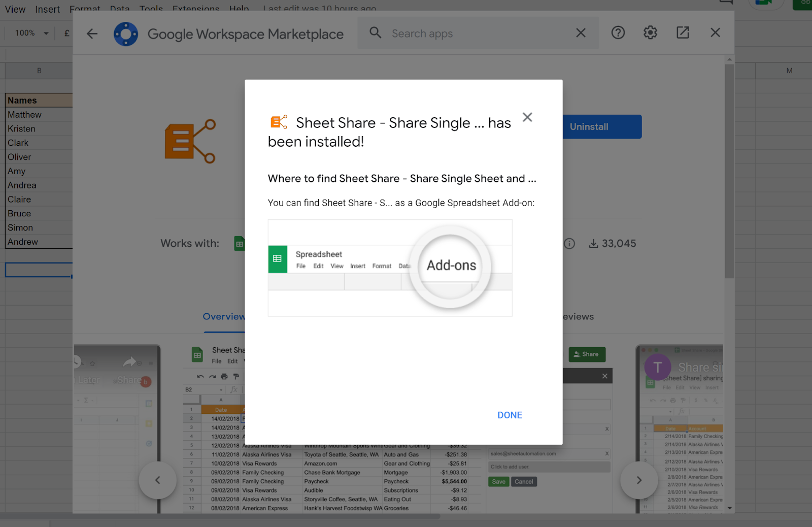Viewport: 812px width, 527px height.
Task: Uninstall the Sheet Share add-on
Action: click(x=602, y=127)
